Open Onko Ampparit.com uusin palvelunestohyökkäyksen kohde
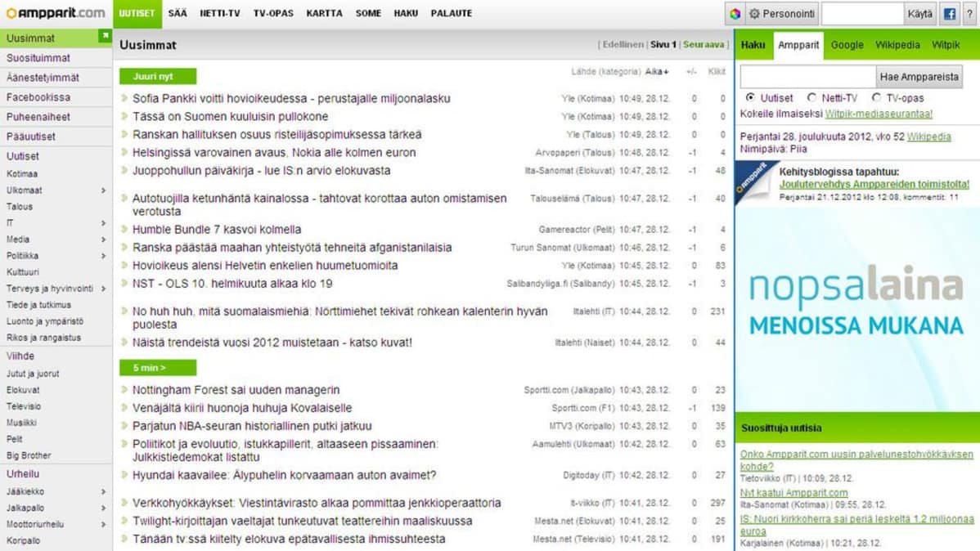980x551 pixels. point(856,460)
